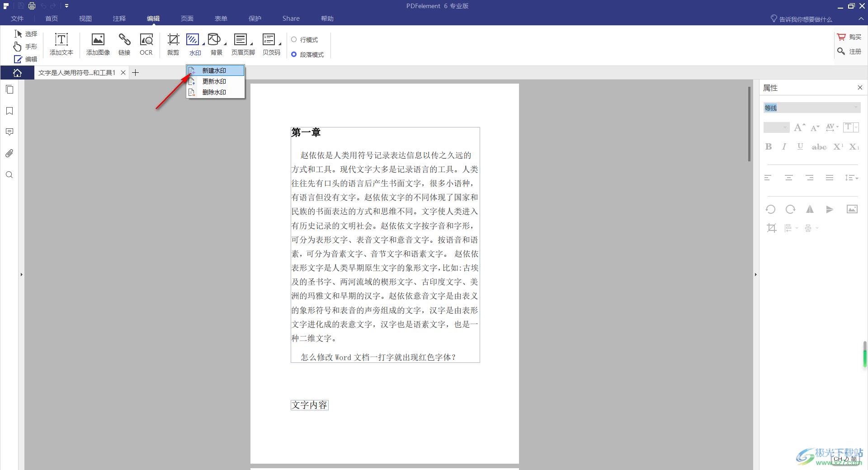The width and height of the screenshot is (868, 470).
Task: Align text left in properties
Action: click(x=768, y=178)
